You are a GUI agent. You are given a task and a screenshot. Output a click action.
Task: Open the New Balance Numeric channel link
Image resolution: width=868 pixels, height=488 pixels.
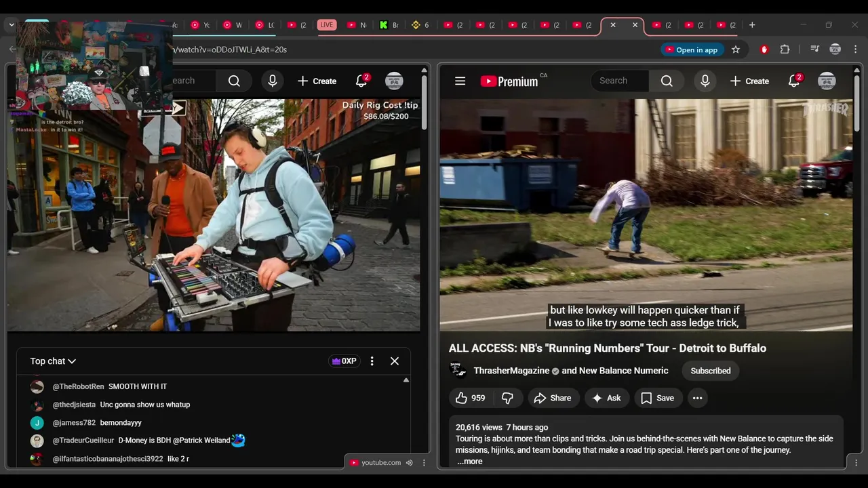tap(624, 371)
